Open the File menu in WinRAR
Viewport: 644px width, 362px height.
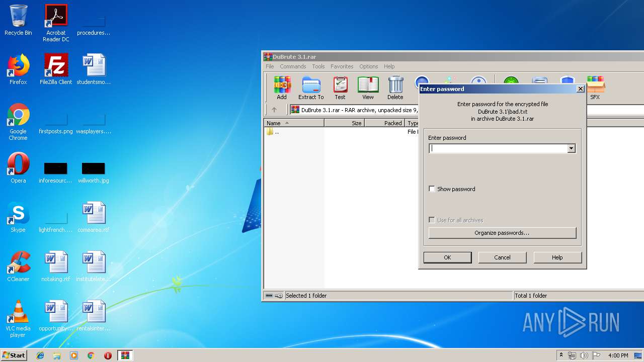point(270,66)
